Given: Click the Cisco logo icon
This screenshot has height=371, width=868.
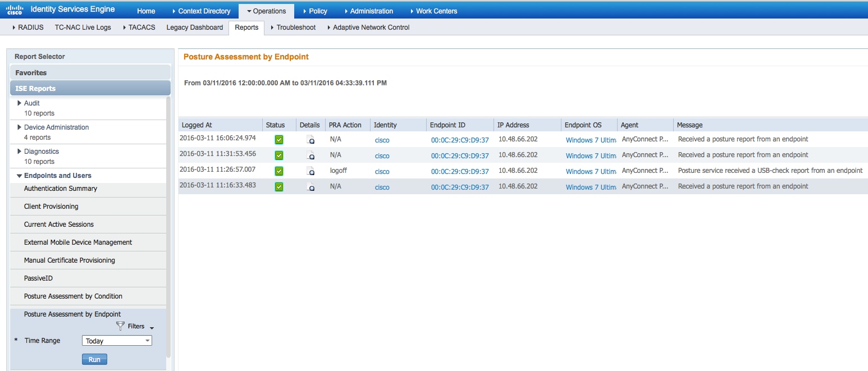Looking at the screenshot, I should click(14, 9).
